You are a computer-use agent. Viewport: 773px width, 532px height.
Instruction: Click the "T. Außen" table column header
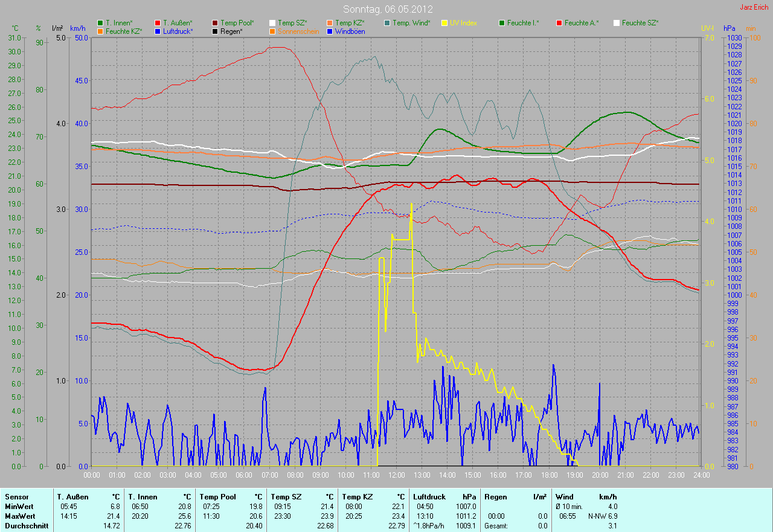[x=72, y=497]
